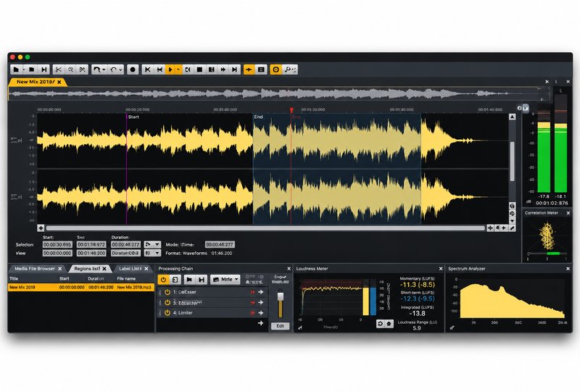The height and width of the screenshot is (392, 580).
Task: Open the play mode dropdown arrow
Action: (x=178, y=69)
